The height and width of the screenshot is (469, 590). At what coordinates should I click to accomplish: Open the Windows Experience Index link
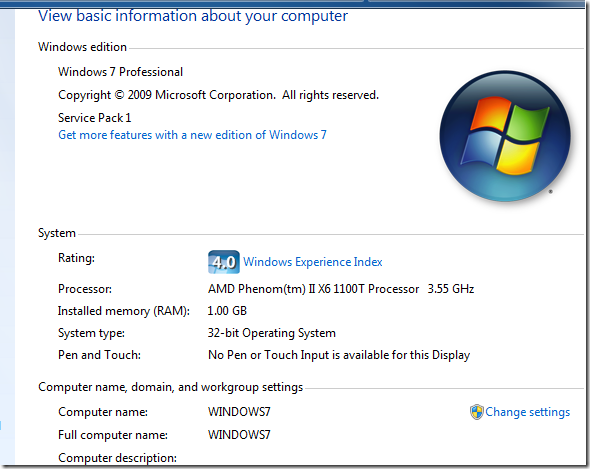tap(312, 262)
